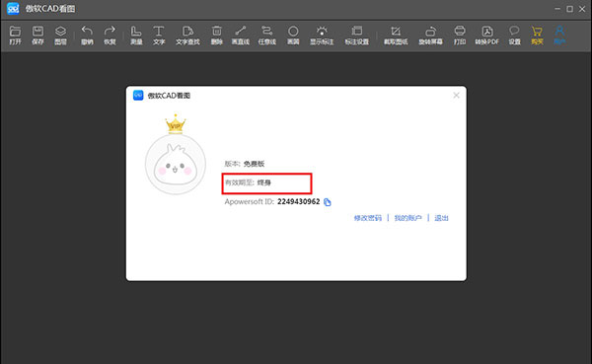Select the 任意线 freehand line tool
This screenshot has width=592, height=364.
[267, 36]
